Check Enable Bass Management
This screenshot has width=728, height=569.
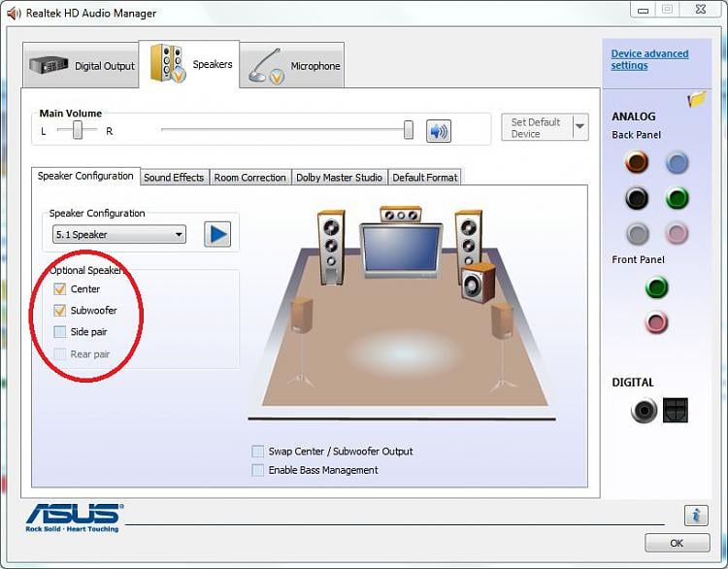(x=257, y=470)
